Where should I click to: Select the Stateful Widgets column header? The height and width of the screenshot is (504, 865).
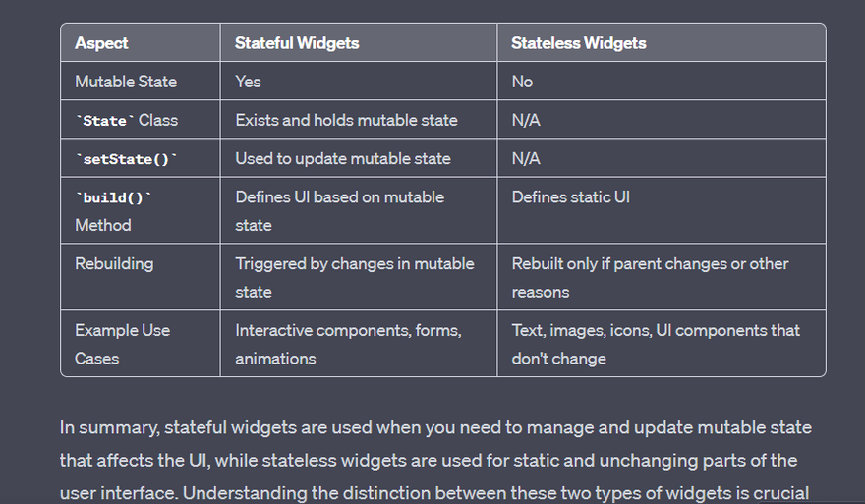(x=297, y=43)
